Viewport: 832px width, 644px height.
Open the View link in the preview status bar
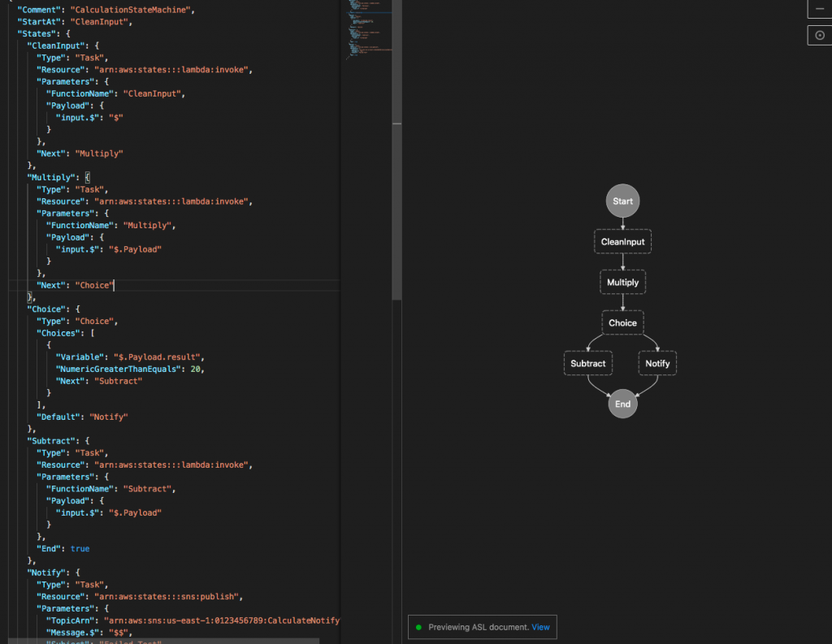click(x=540, y=627)
